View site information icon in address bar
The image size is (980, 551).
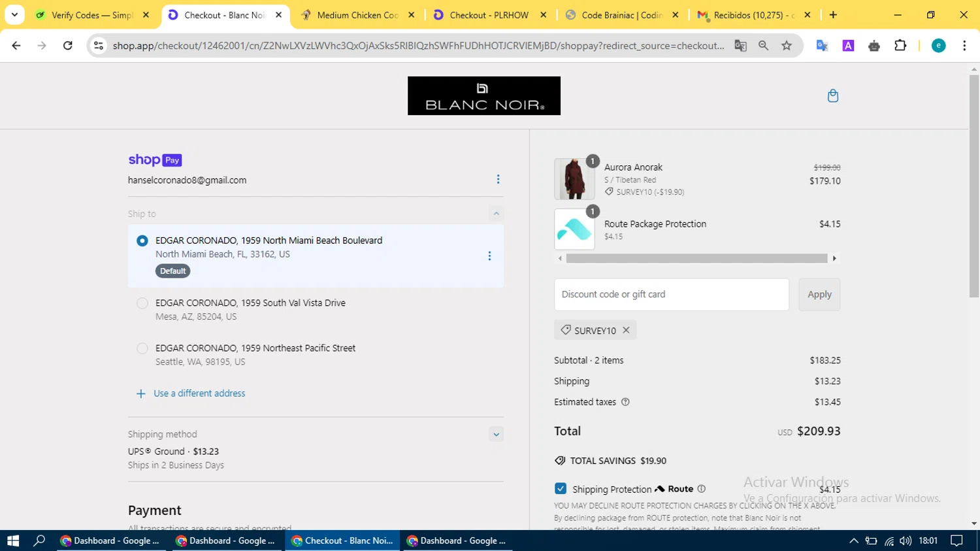pyautogui.click(x=99, y=46)
